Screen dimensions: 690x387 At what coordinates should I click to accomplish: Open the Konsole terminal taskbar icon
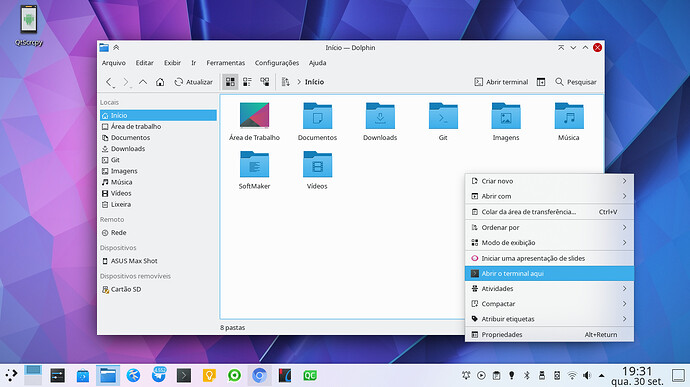tap(184, 376)
